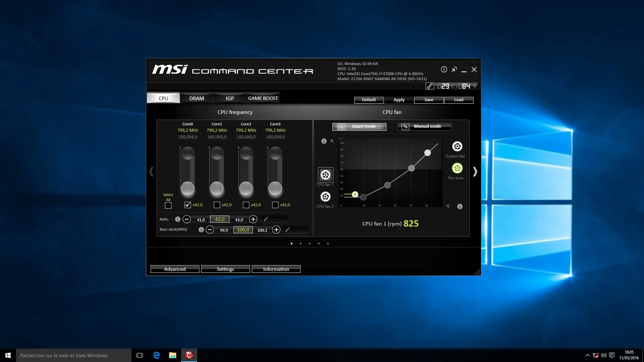Select the CPU fan 2 icon
644x362 pixels.
325,197
